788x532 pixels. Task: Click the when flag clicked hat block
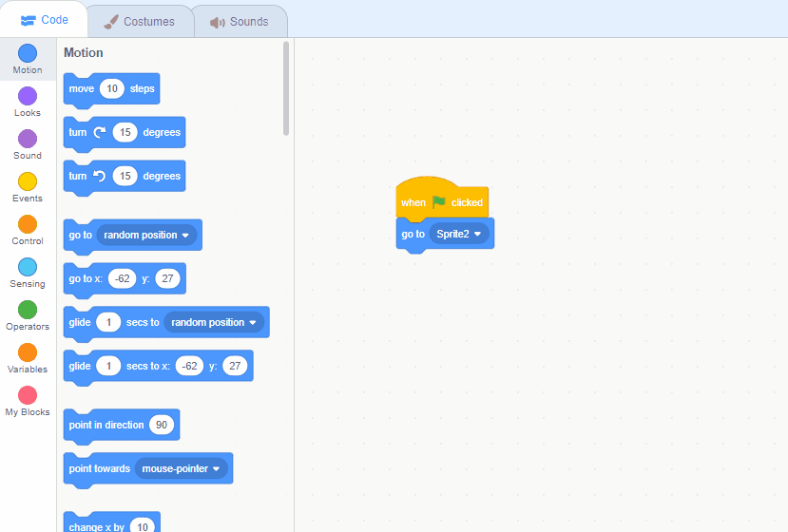click(442, 199)
